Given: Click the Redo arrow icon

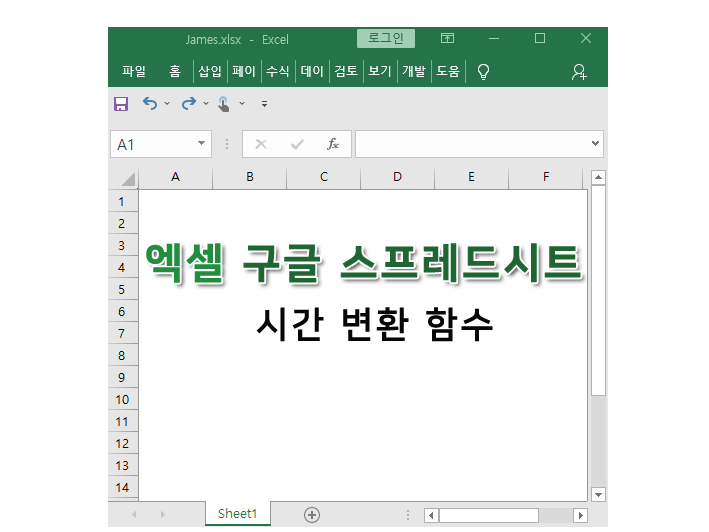Looking at the screenshot, I should (x=189, y=104).
